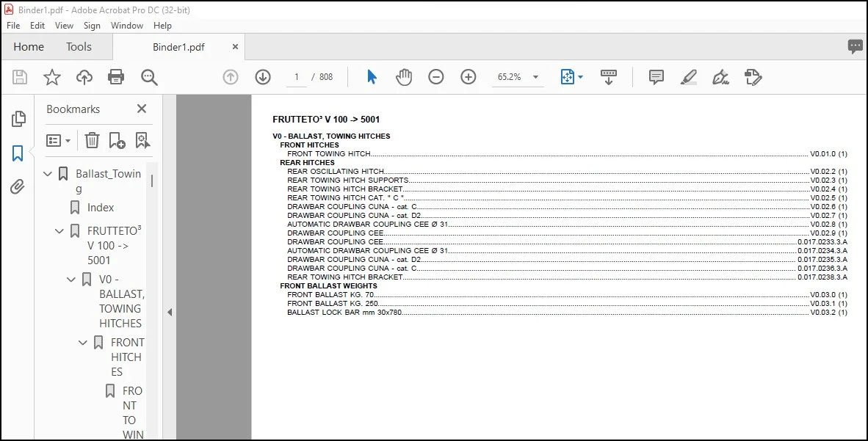The height and width of the screenshot is (441, 868).
Task: Select the Ballast_Towing bookmark
Action: (x=108, y=181)
